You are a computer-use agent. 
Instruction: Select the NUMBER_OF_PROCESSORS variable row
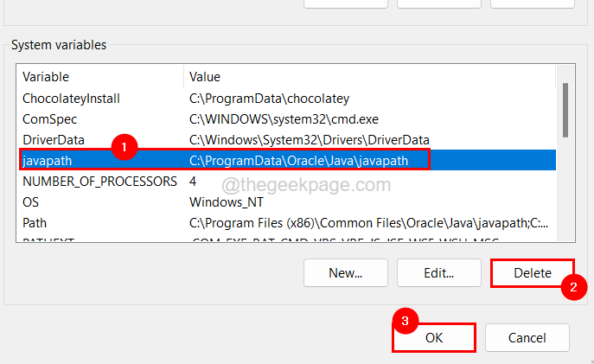[x=99, y=182]
